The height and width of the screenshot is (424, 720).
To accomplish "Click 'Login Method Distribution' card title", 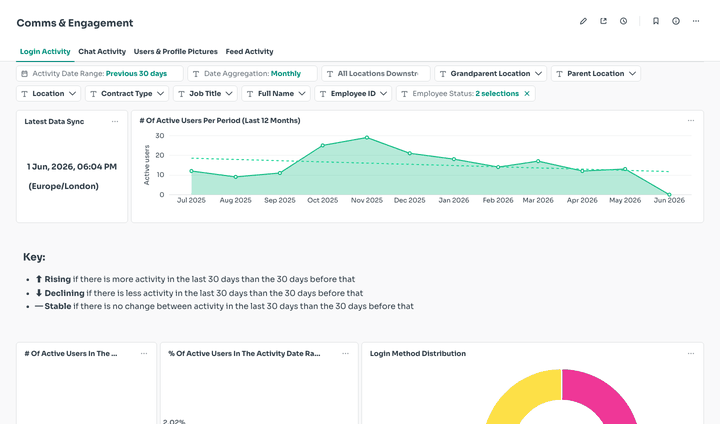I will 418,354.
